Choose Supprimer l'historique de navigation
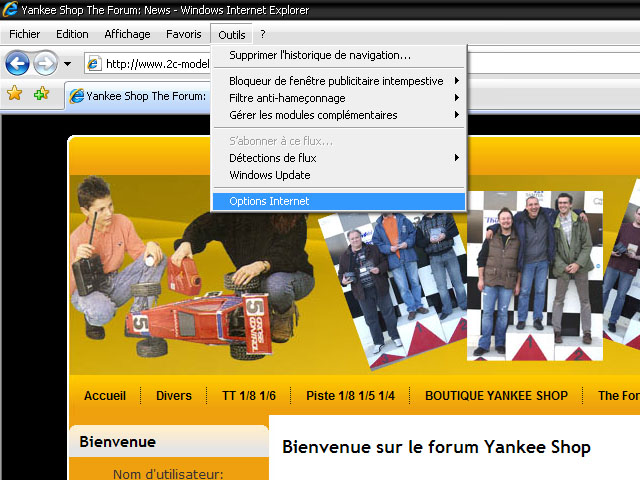Screen dimensions: 640x480 339,55
